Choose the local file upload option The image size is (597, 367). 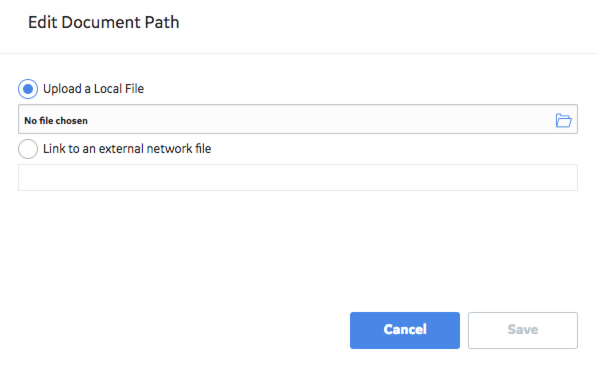pos(28,89)
